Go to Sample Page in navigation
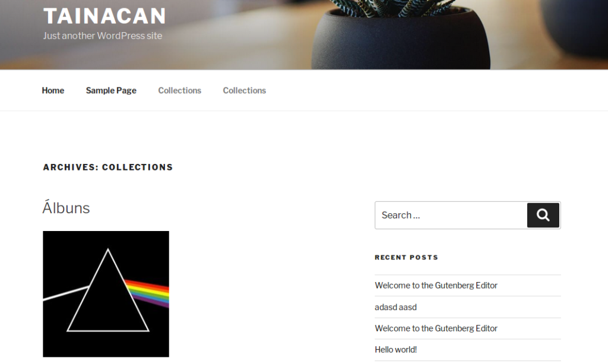This screenshot has width=608, height=364. click(x=111, y=90)
